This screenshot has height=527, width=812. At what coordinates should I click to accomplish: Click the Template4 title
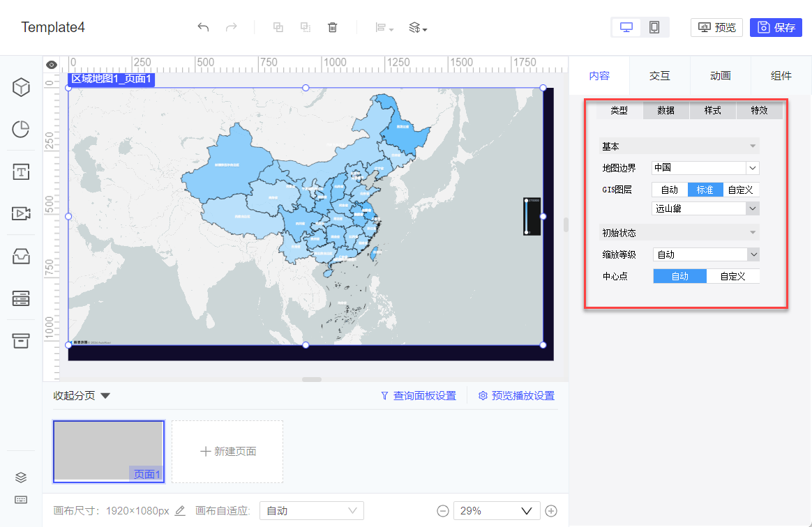[53, 27]
